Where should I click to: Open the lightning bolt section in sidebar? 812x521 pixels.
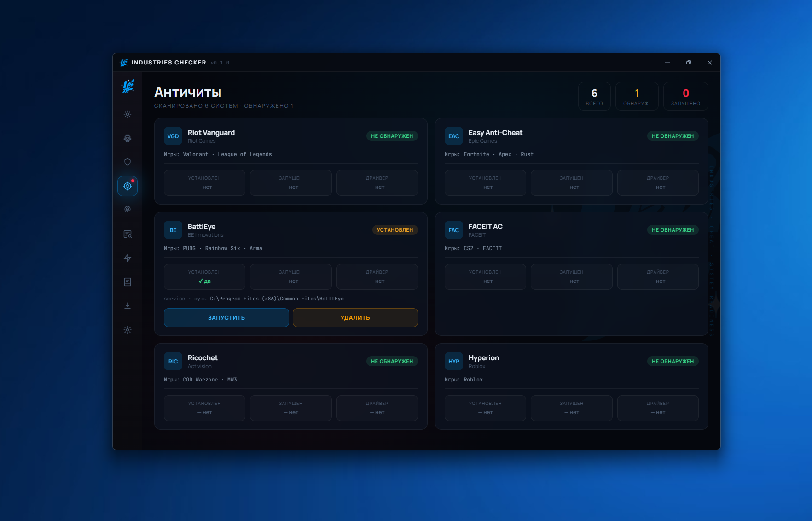pos(128,258)
